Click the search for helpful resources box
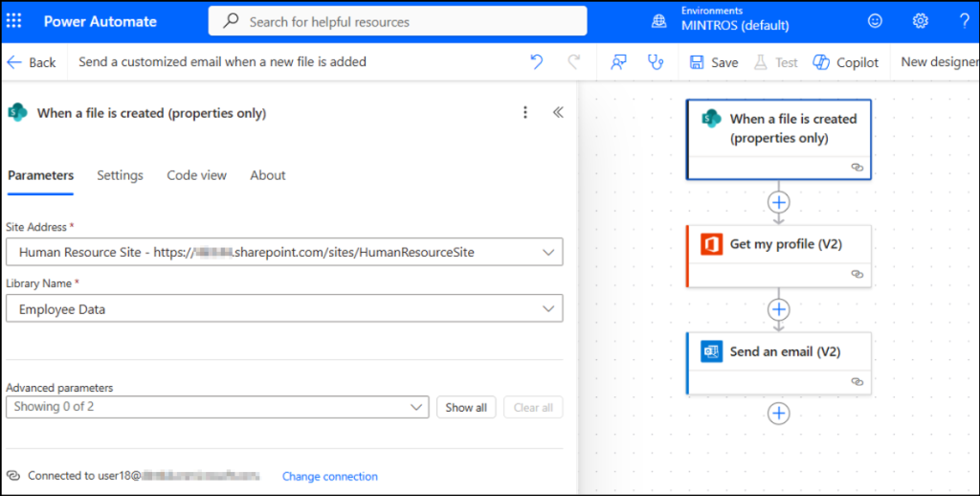Screen dimensions: 980x496 click(x=397, y=21)
